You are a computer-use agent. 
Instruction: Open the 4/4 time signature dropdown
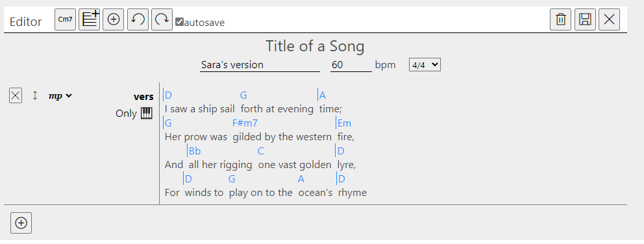tap(425, 65)
